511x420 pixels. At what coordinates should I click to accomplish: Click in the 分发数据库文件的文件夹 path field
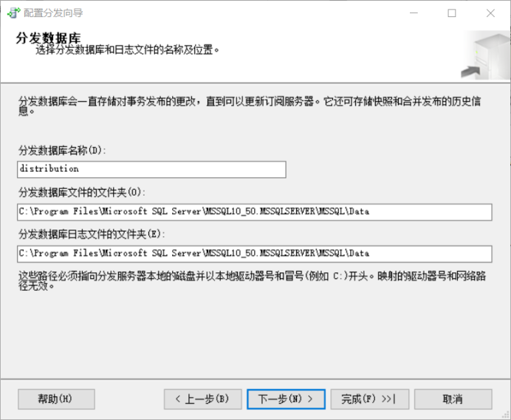(255, 212)
